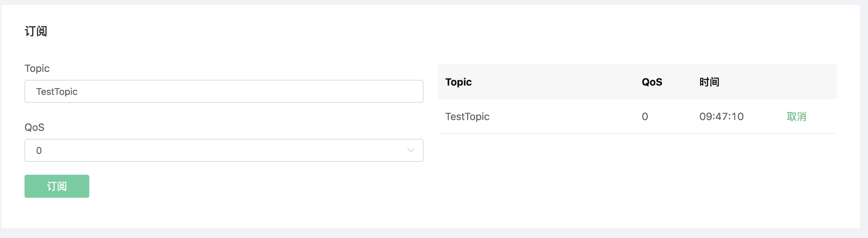The image size is (868, 238).
Task: Open the QoS select box
Action: [223, 150]
